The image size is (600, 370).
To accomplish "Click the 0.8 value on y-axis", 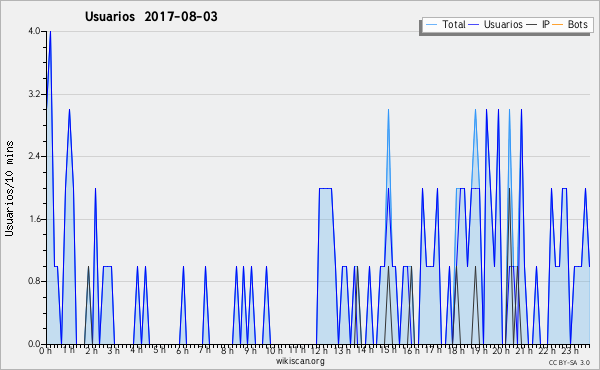I will (x=34, y=281).
